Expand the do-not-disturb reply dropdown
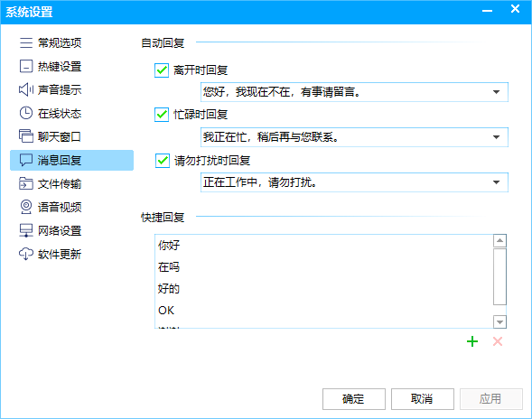 pyautogui.click(x=497, y=182)
